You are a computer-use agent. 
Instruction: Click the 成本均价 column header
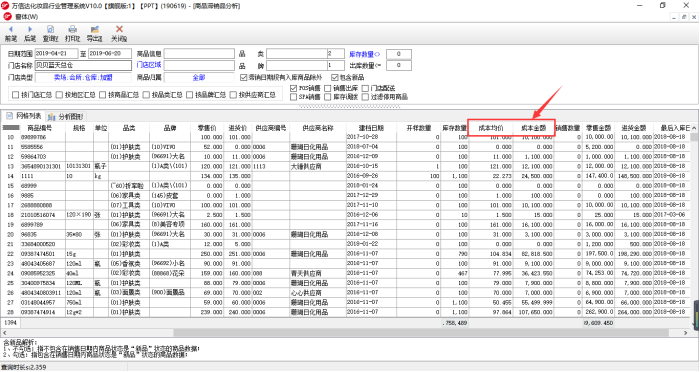(491, 128)
